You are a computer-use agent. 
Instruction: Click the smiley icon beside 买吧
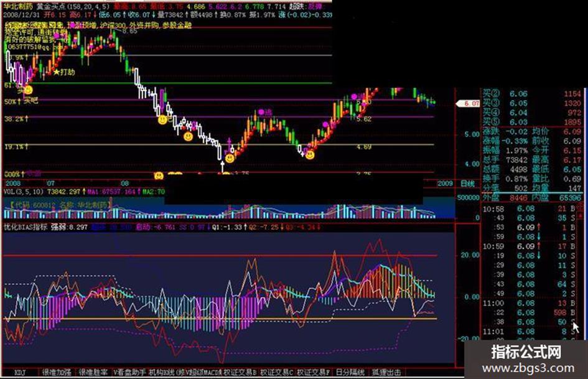pos(28,90)
